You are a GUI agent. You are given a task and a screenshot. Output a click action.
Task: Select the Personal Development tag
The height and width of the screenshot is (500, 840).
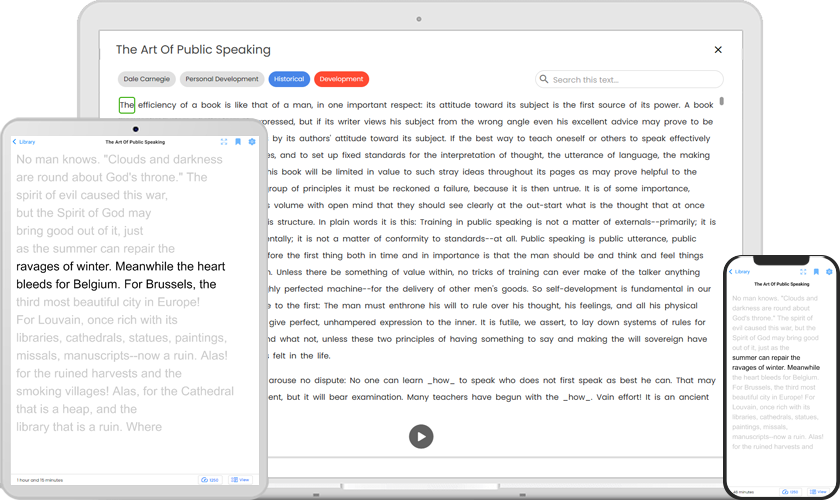point(222,79)
